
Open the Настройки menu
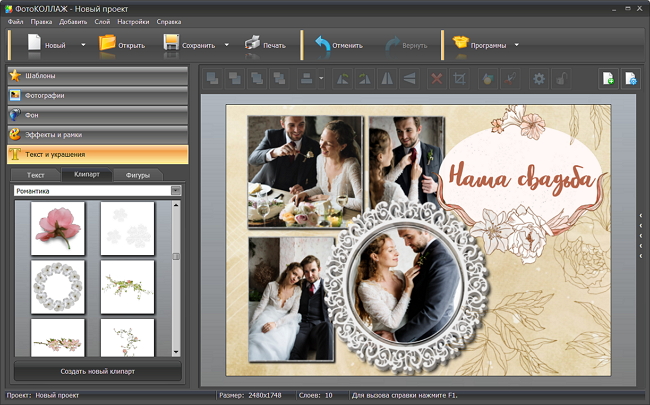[133, 22]
